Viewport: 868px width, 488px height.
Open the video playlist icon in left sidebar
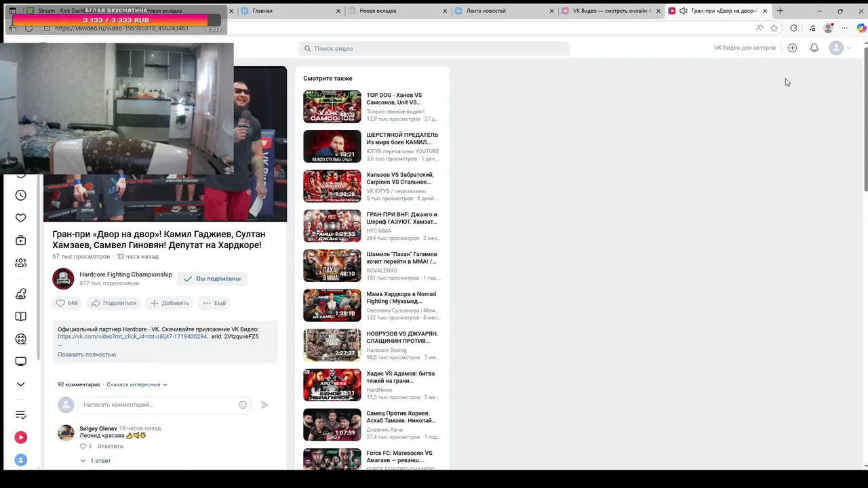[21, 241]
